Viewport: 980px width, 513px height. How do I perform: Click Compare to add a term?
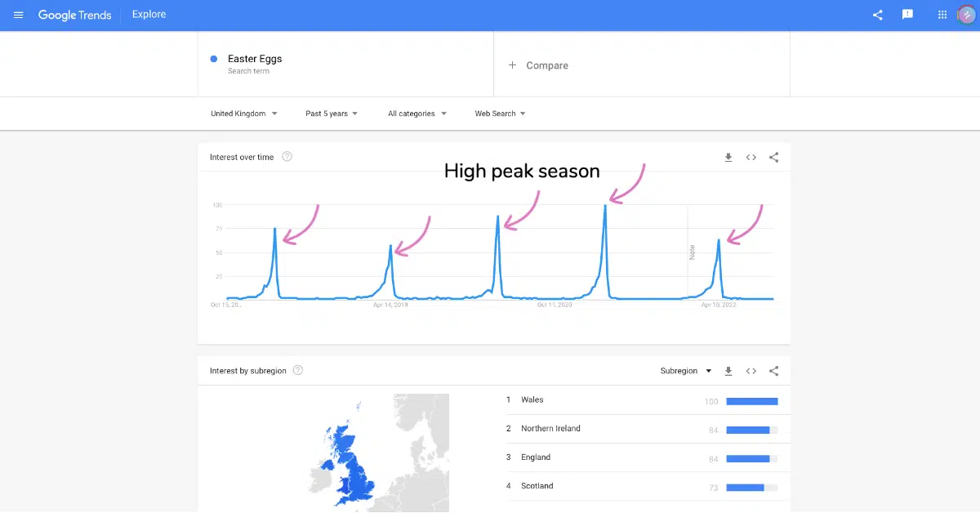(539, 65)
